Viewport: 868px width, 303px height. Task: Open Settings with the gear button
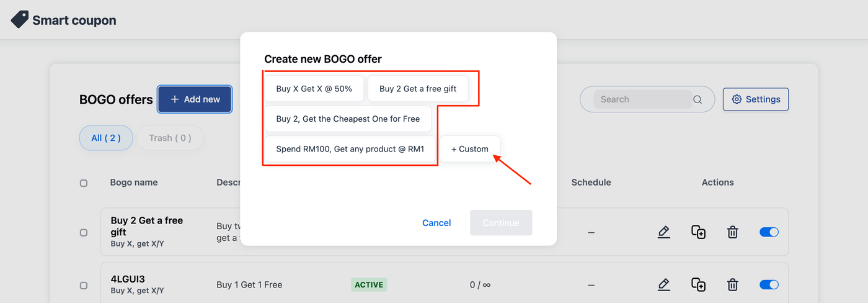point(755,99)
